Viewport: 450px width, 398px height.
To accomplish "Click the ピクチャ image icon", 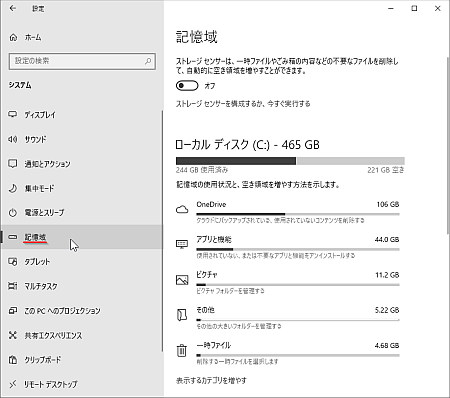I will coord(182,280).
